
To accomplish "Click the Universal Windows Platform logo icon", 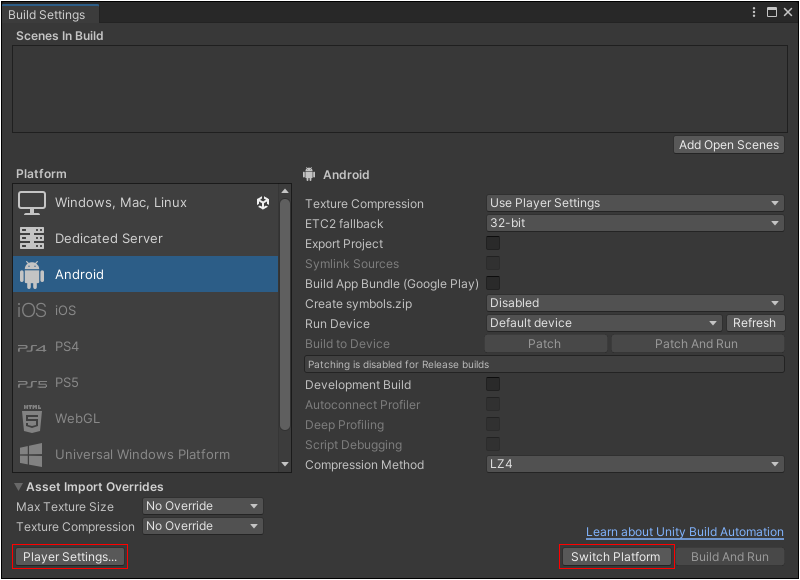I will (31, 455).
